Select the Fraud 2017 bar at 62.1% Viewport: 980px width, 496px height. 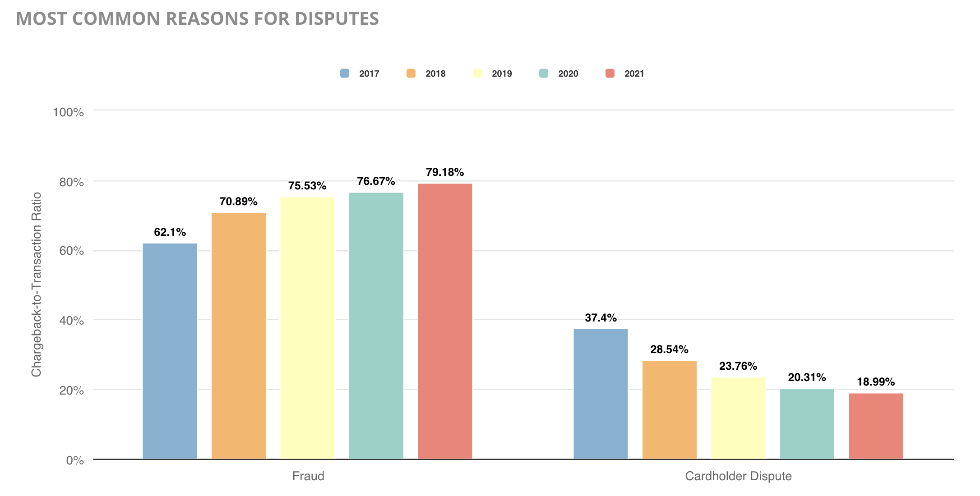pyautogui.click(x=170, y=351)
